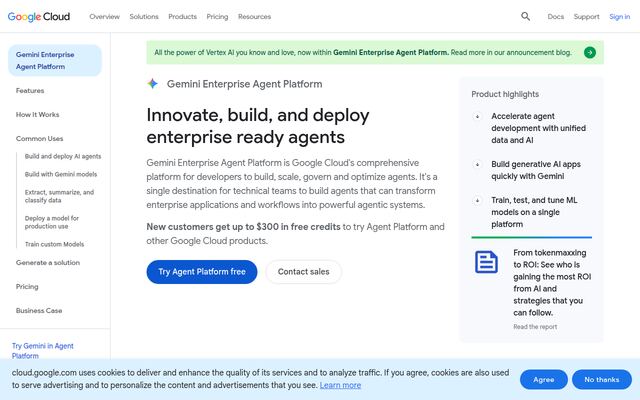Click Read the report
Screen dimensions: 640x400
point(535,327)
